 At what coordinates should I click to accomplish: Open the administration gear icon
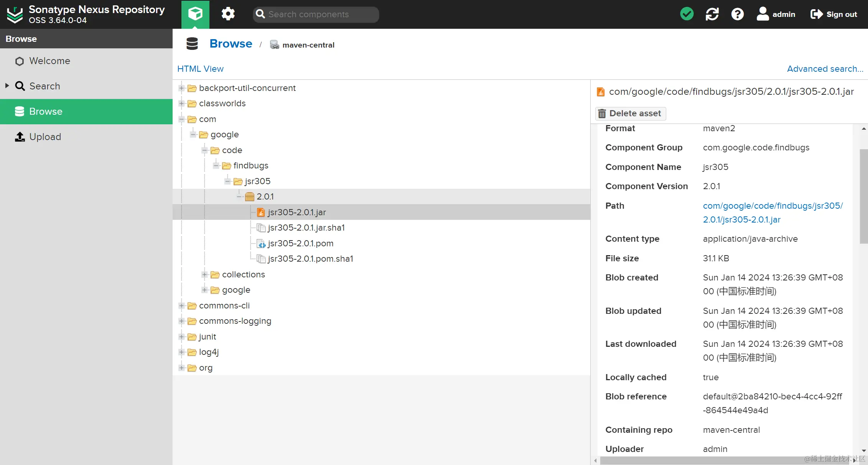click(x=228, y=14)
